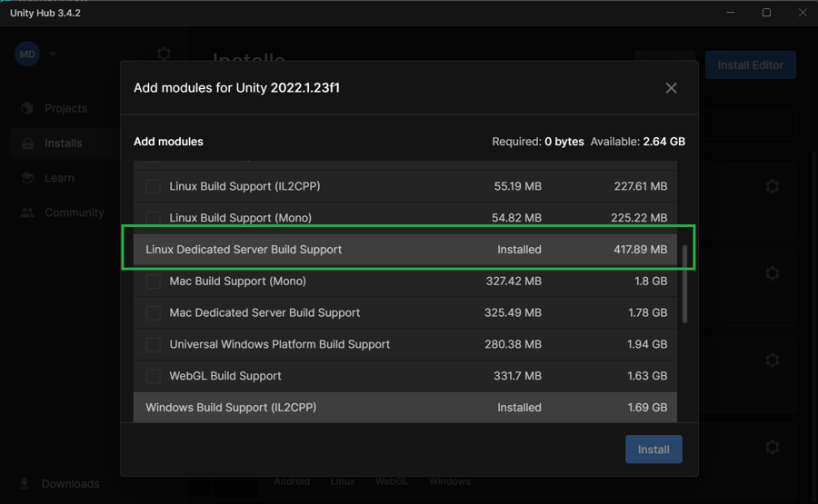Open the Learn graduation cap icon
The width and height of the screenshot is (818, 504).
27,178
